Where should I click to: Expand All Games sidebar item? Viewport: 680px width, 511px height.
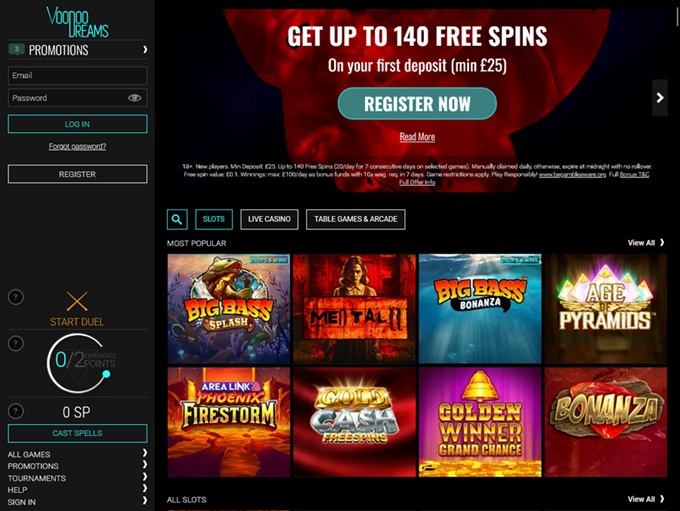77,454
